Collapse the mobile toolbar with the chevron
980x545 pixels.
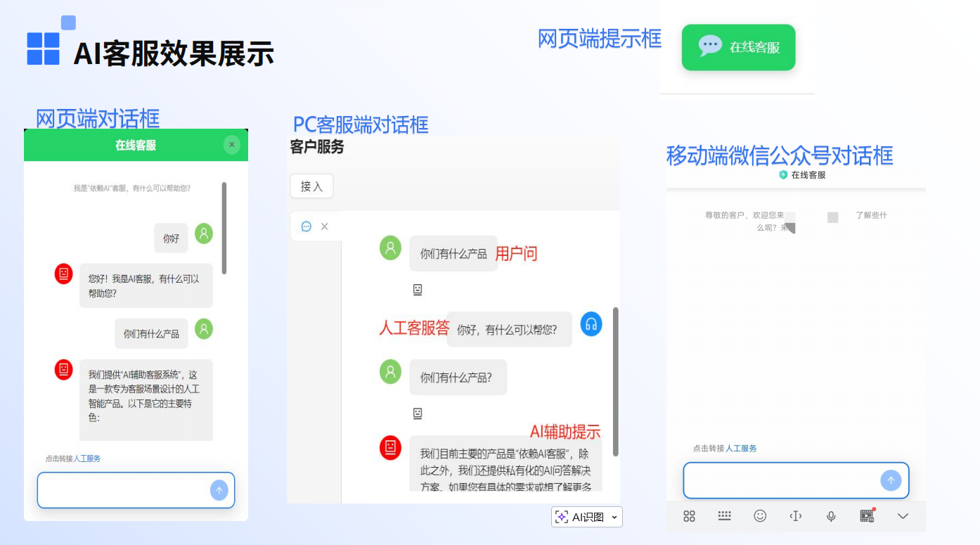pyautogui.click(x=903, y=516)
